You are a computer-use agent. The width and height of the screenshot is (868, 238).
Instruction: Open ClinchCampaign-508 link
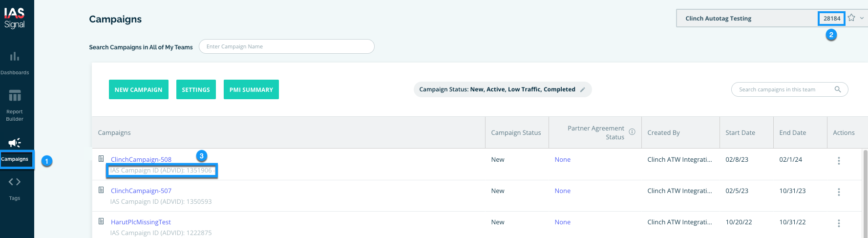141,159
